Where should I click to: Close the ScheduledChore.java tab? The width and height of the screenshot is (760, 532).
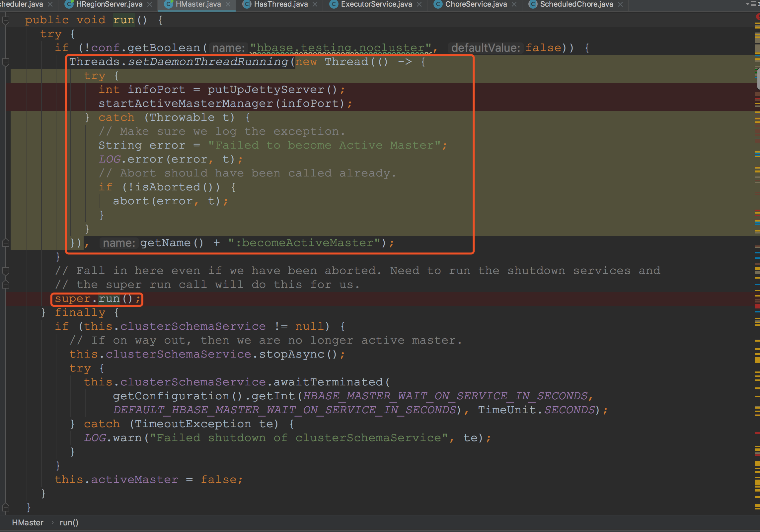pyautogui.click(x=620, y=4)
